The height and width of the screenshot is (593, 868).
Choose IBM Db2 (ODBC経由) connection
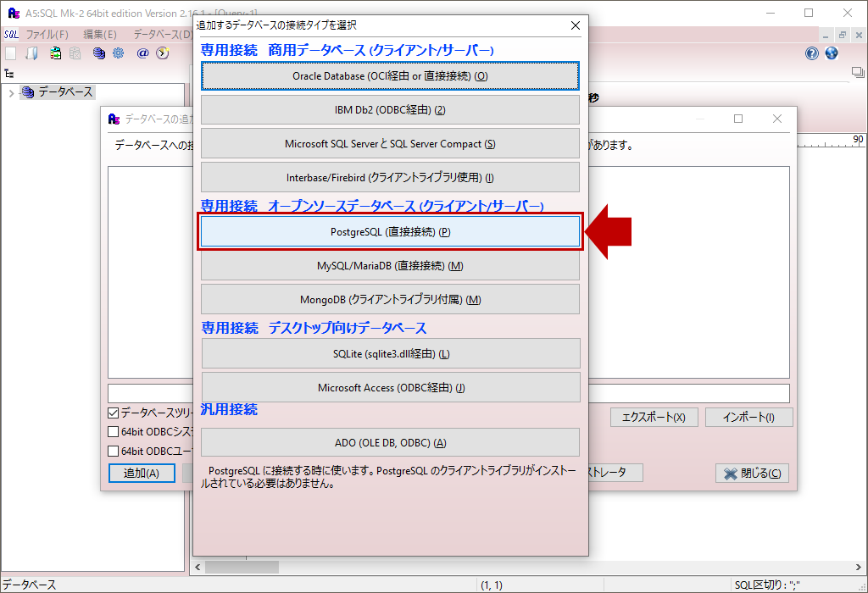click(390, 109)
